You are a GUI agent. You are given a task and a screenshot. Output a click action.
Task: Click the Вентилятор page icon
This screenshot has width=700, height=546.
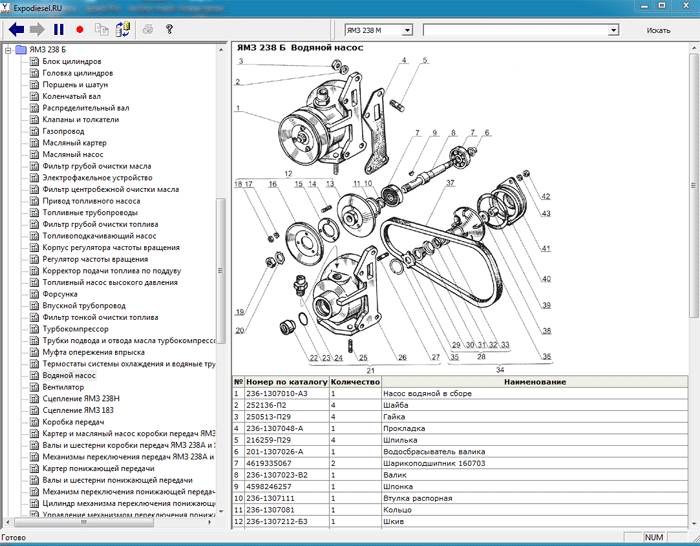pyautogui.click(x=34, y=387)
